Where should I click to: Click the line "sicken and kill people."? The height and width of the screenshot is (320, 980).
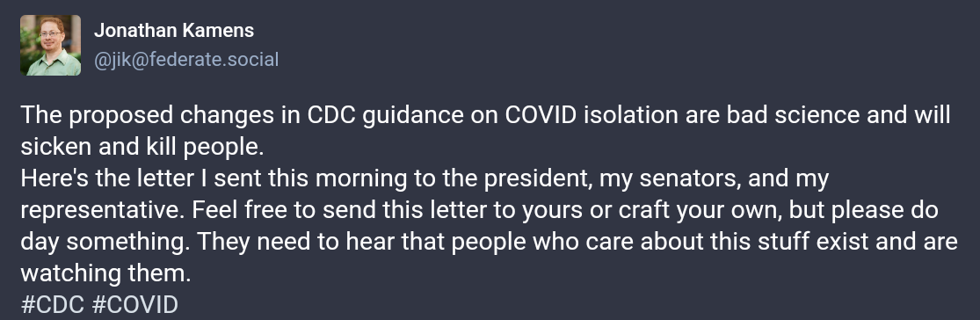pos(142,147)
